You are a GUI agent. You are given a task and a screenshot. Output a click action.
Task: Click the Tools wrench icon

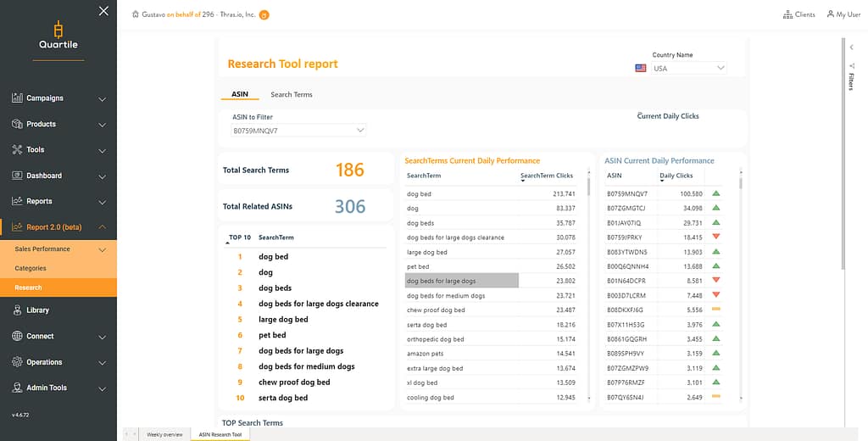point(17,150)
